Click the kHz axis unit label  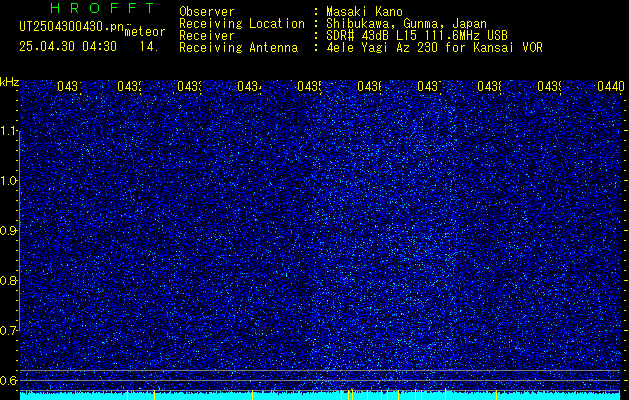(x=9, y=82)
